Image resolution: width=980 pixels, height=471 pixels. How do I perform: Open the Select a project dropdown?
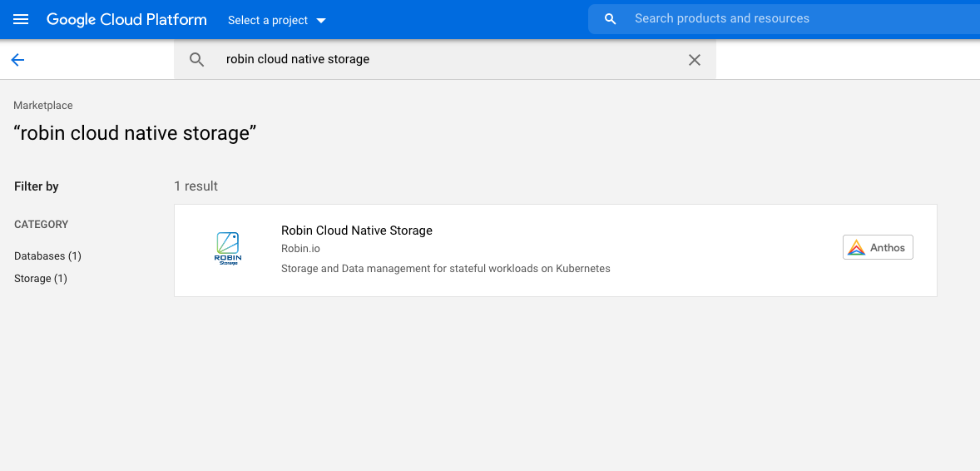click(x=277, y=20)
